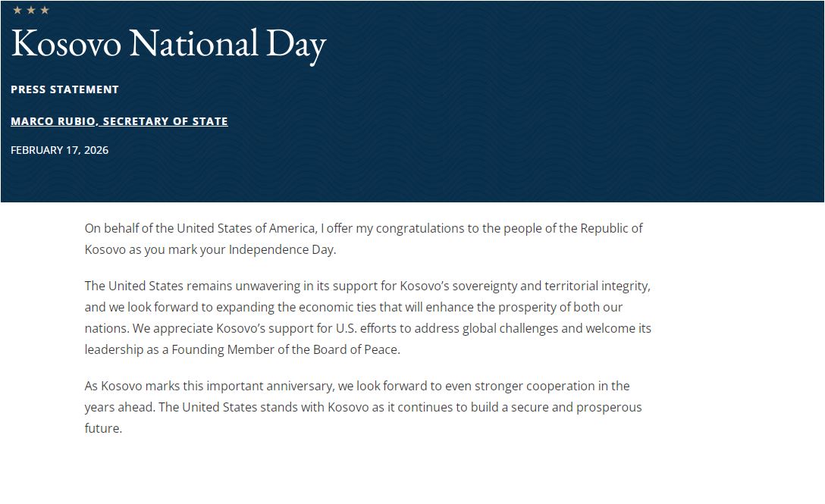Click the final word "future." of the statement
This screenshot has width=825, height=504.
103,428
